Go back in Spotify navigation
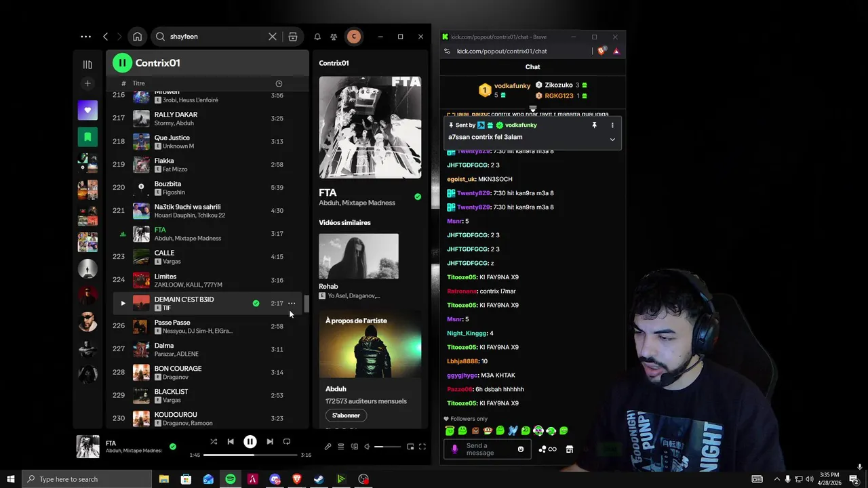868x488 pixels. (x=105, y=37)
